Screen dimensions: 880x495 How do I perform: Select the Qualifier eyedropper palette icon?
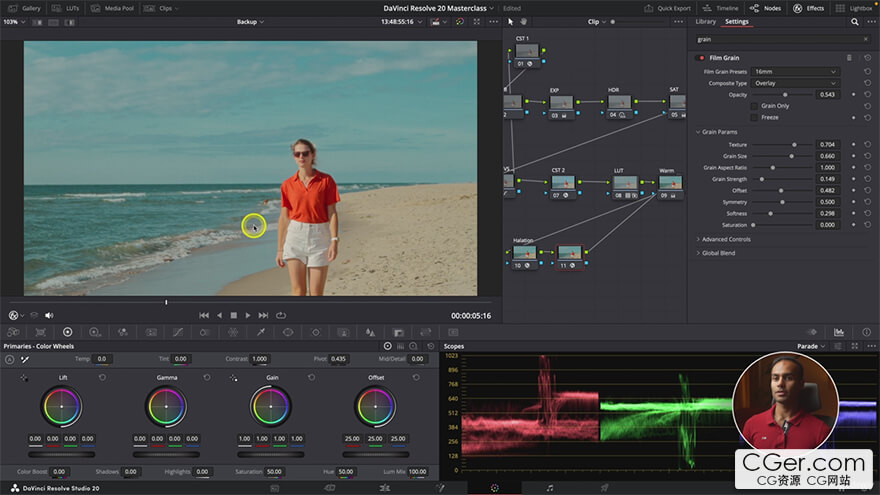coord(261,331)
